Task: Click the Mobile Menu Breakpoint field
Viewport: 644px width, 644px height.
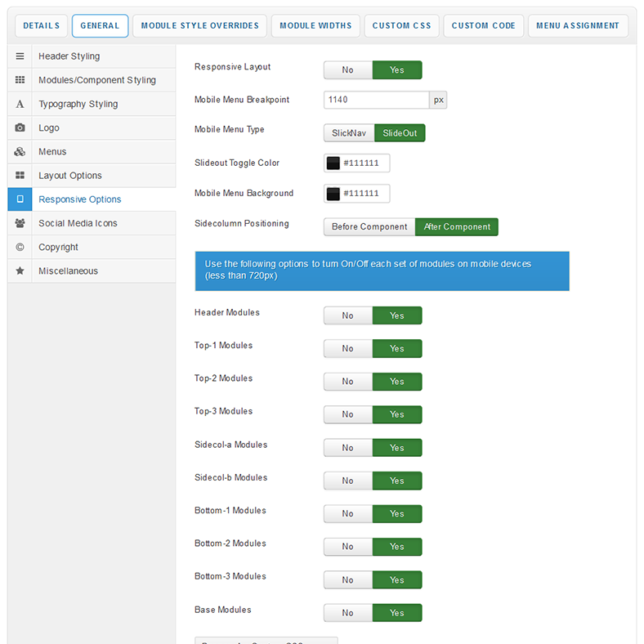Action: 376,100
